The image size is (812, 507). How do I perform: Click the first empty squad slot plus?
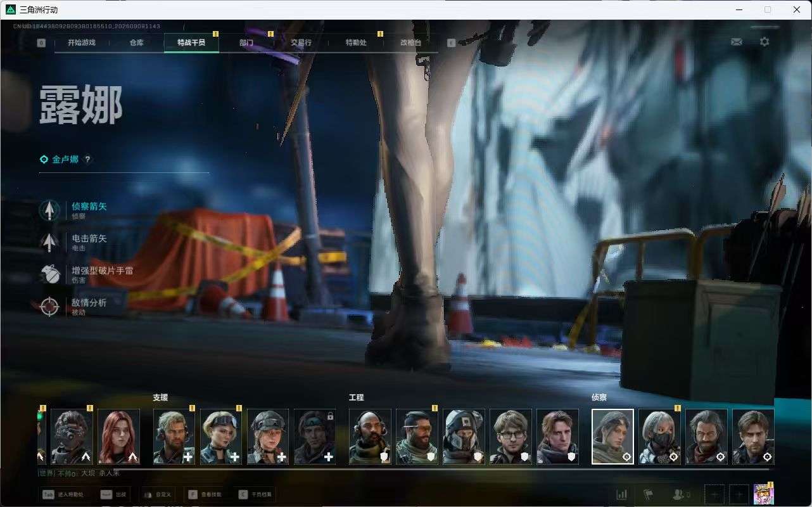click(x=714, y=494)
